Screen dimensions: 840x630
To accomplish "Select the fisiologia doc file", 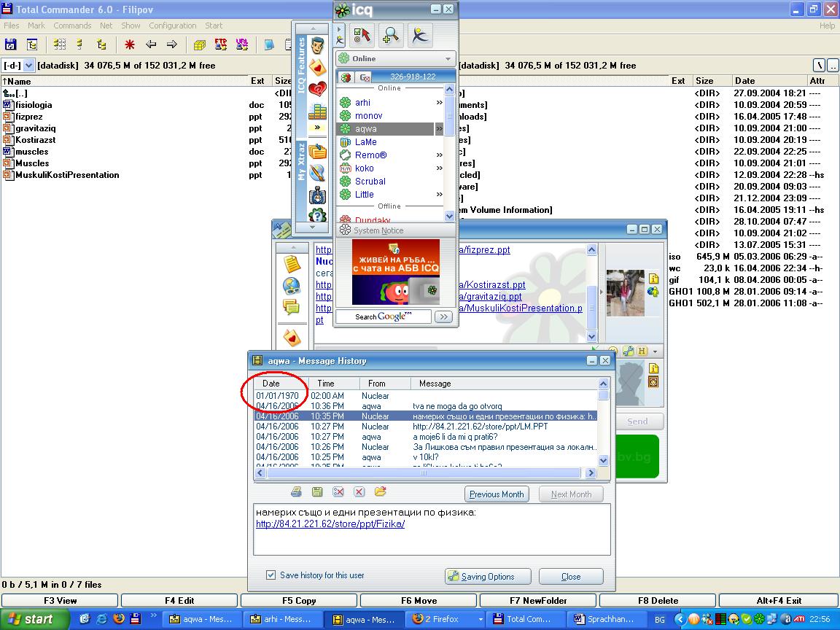I will (x=34, y=105).
